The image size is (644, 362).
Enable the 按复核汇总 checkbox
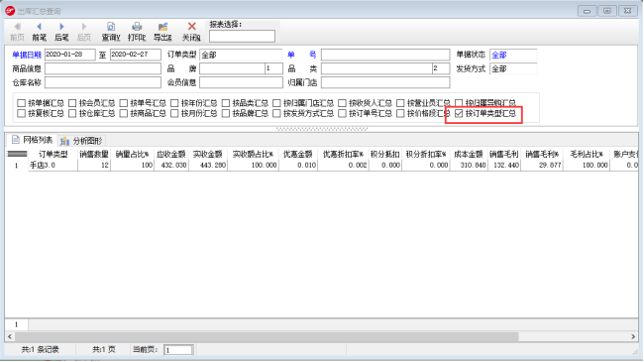click(22, 113)
